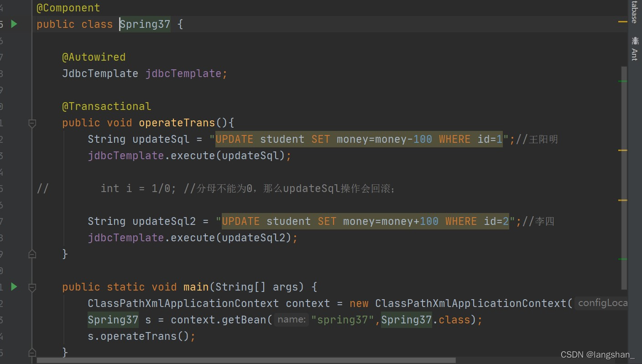Click the @Transactional annotation
The width and height of the screenshot is (642, 364).
106,106
